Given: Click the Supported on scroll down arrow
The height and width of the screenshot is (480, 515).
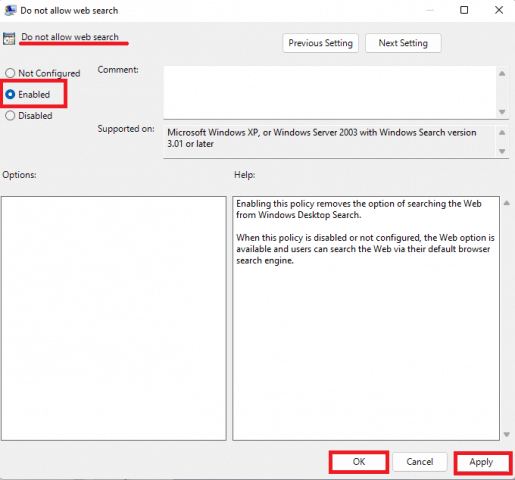Looking at the screenshot, I should pyautogui.click(x=502, y=151).
